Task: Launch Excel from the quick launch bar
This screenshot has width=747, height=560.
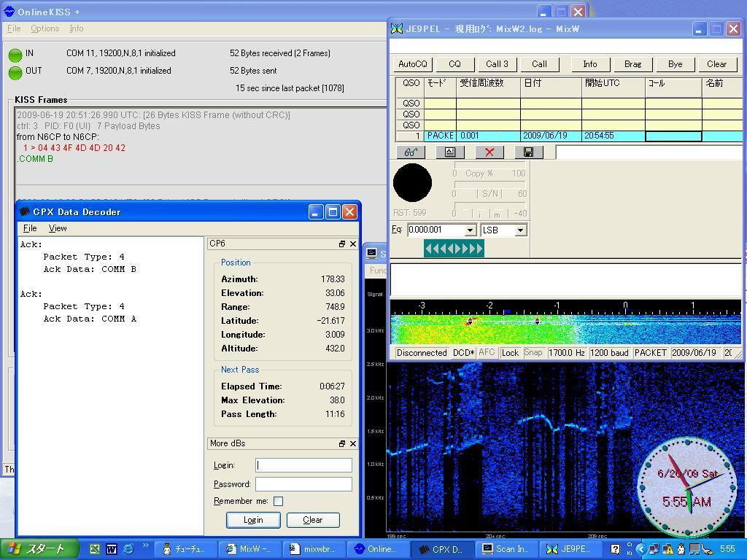Action: (95, 549)
